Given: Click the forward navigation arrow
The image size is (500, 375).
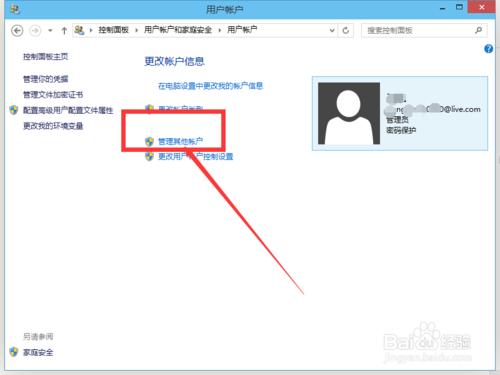Looking at the screenshot, I should point(35,31).
